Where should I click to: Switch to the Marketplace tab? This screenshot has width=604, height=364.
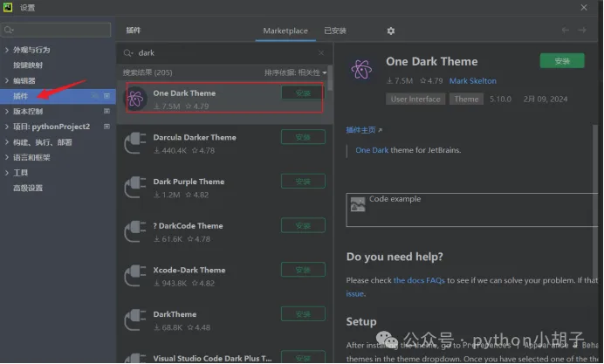coord(285,31)
